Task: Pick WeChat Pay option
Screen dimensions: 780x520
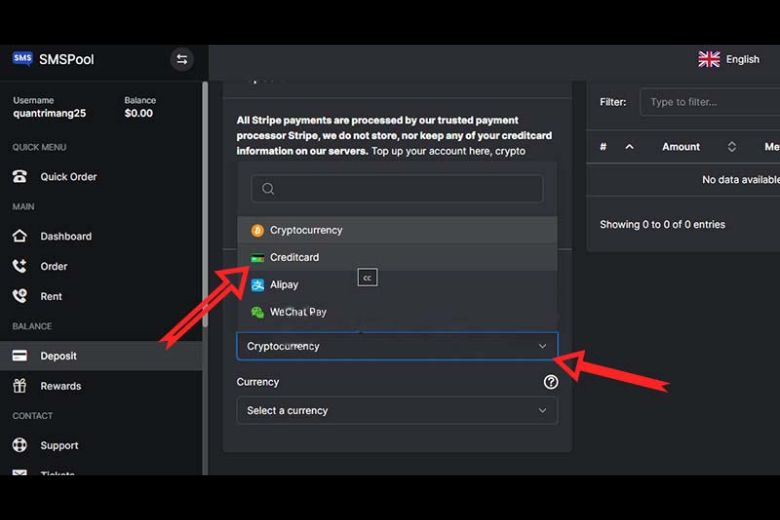Action: click(x=298, y=312)
